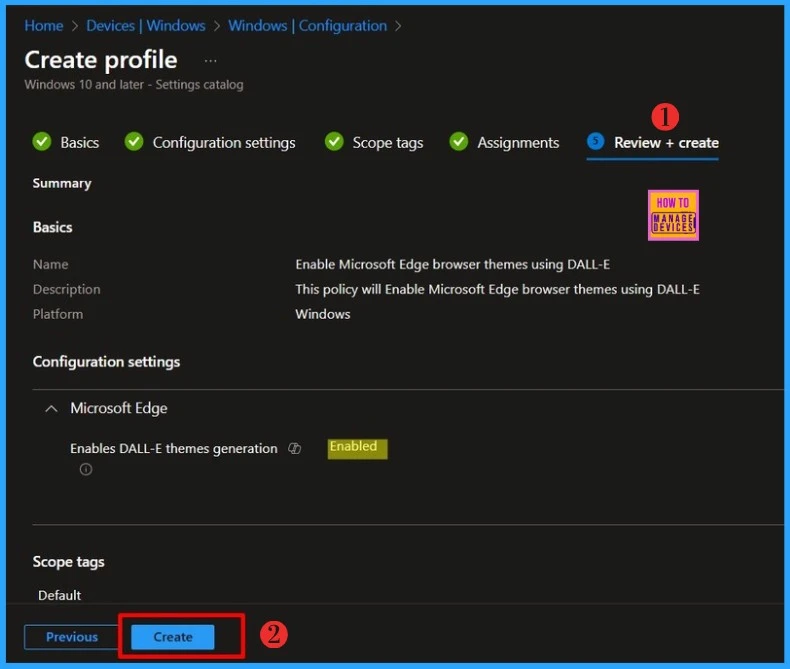The height and width of the screenshot is (669, 790).
Task: Click the description text 'This policy will Enable...'
Action: 497,289
